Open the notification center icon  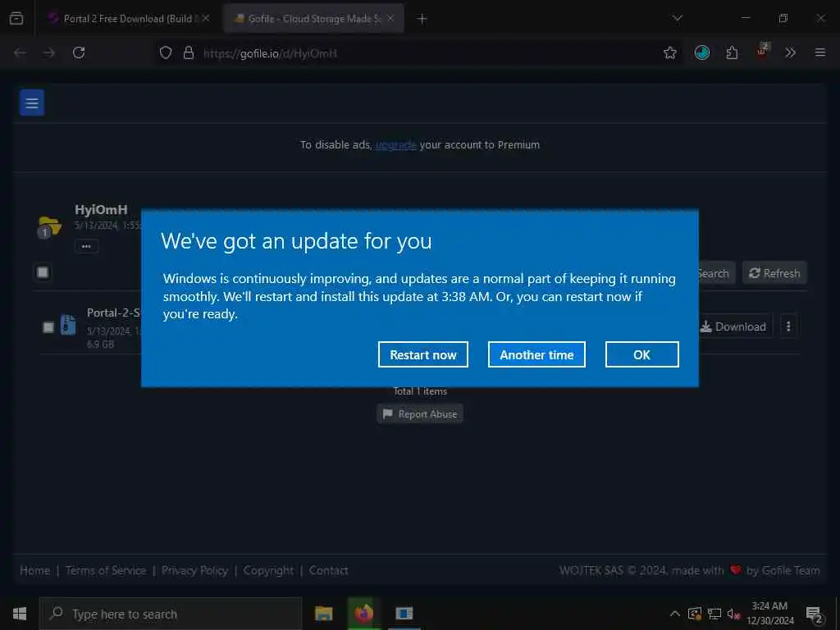pos(815,614)
